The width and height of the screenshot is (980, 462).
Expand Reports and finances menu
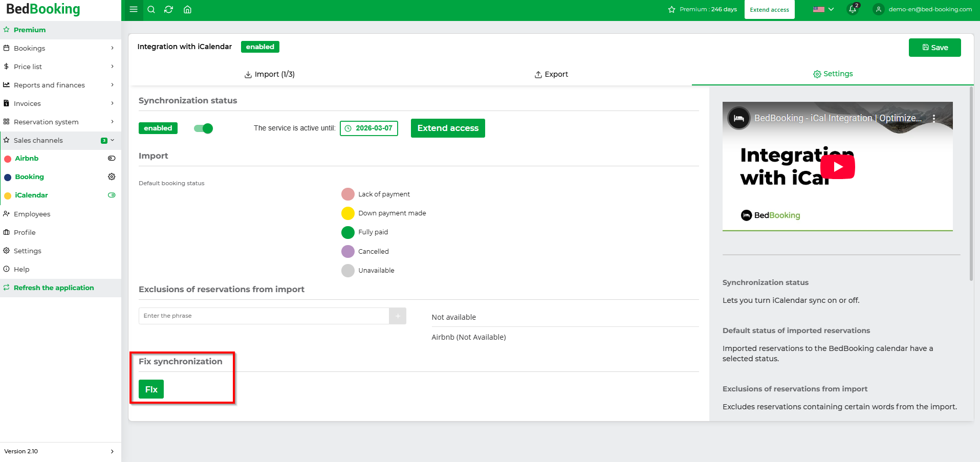point(60,85)
